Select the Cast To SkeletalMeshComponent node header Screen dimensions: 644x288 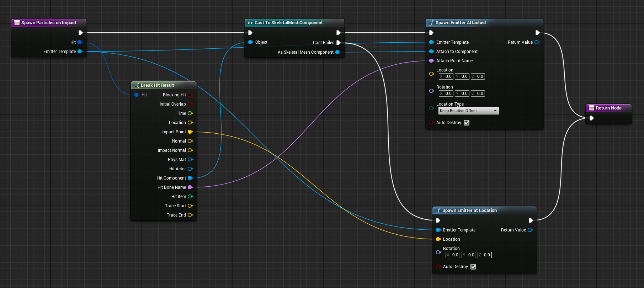[x=288, y=23]
